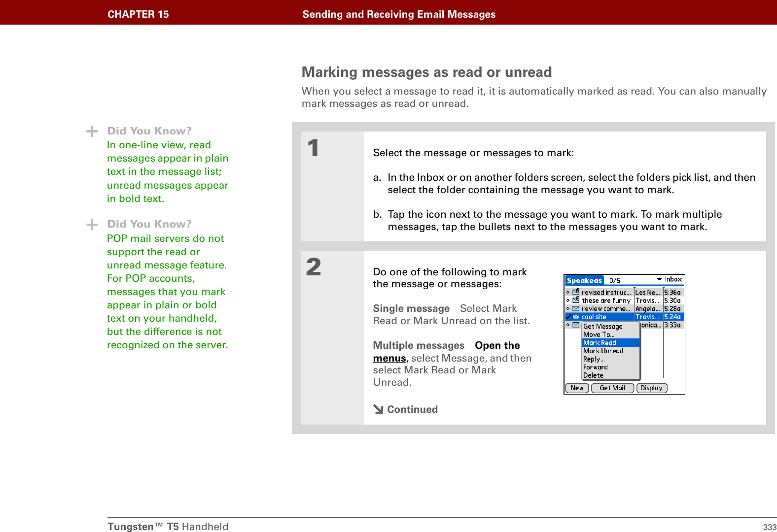777x532 pixels.
Task: Tap envelope icon beside 'cool site' message
Action: click(x=576, y=317)
